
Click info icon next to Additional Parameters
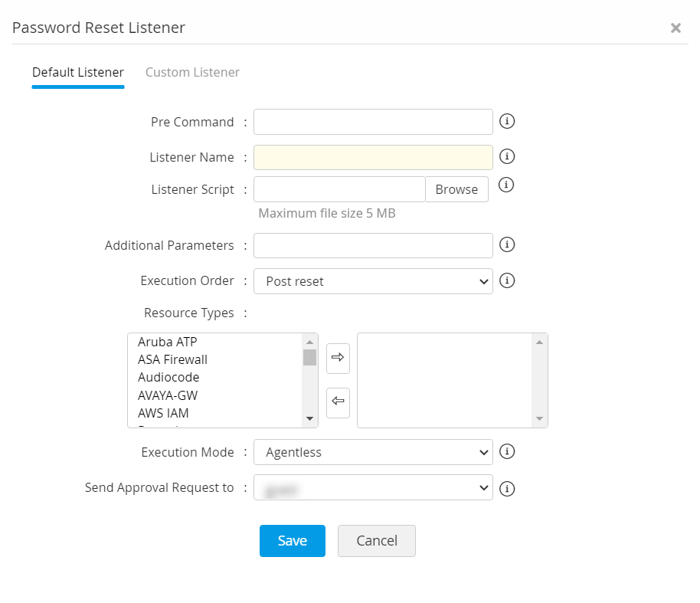[506, 244]
